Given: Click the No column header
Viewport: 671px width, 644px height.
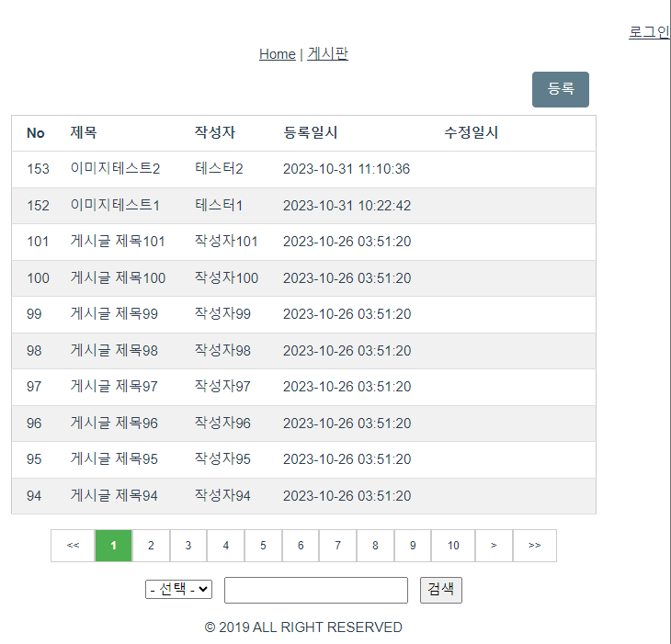Looking at the screenshot, I should click(36, 133).
